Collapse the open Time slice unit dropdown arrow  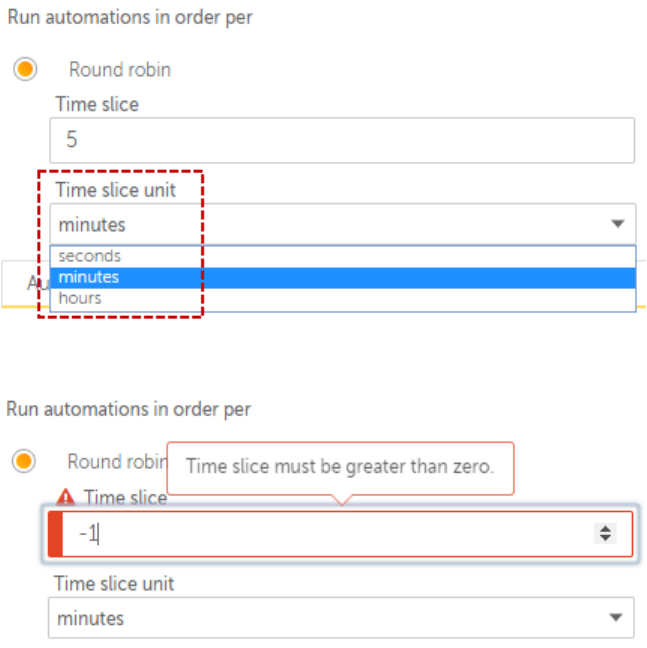click(618, 224)
